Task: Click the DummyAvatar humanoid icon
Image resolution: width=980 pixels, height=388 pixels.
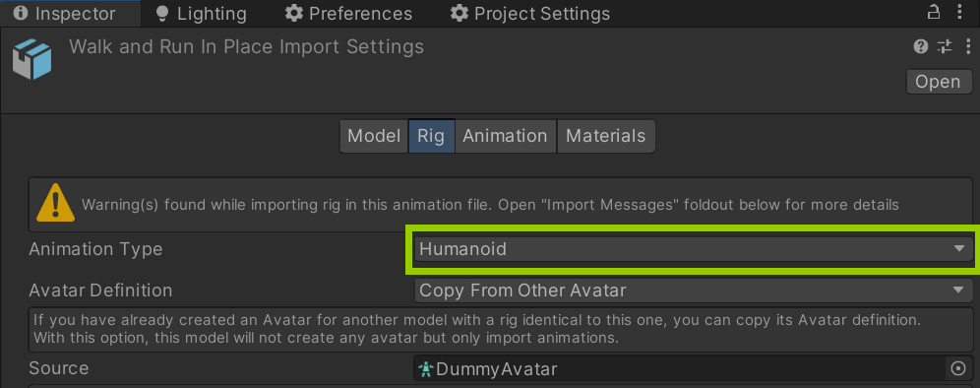Action: [x=426, y=369]
